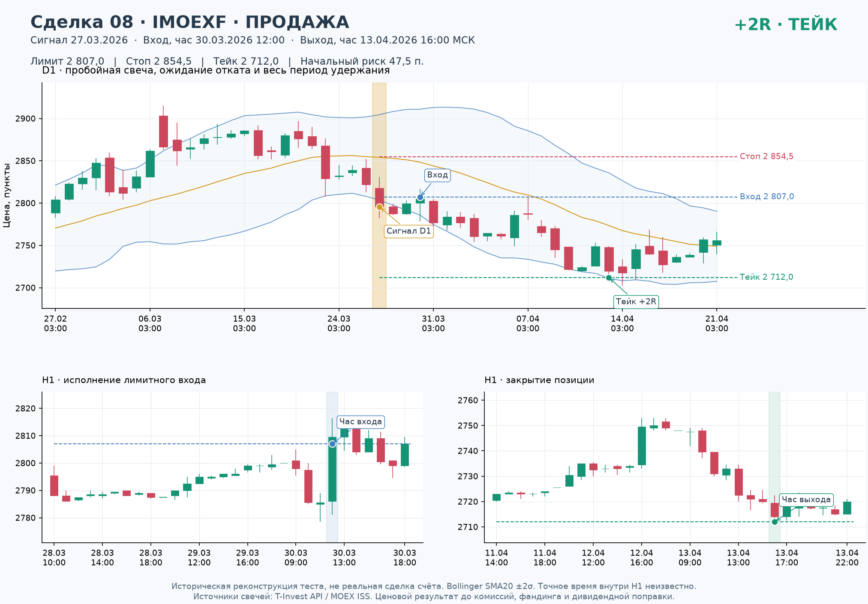Viewport: 868px width, 604px height.
Task: Click the '24.03 03:00' D1 axis label
Action: [339, 324]
